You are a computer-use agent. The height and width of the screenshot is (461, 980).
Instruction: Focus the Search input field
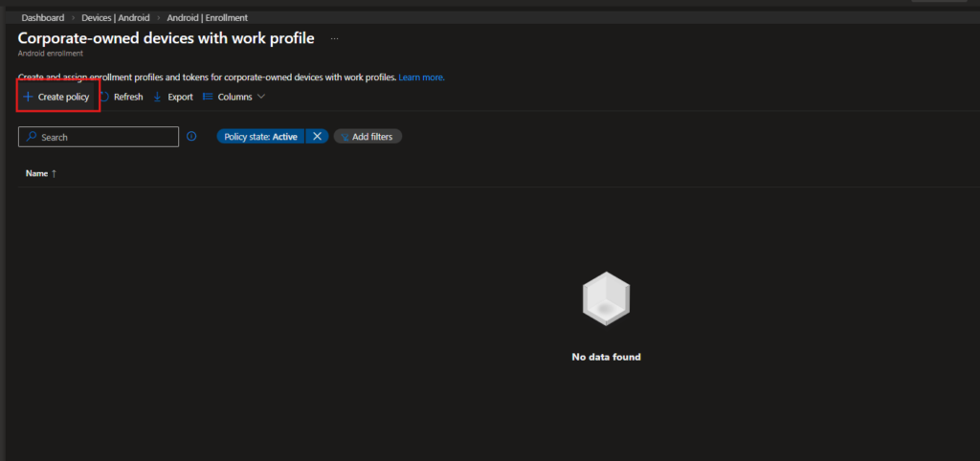click(x=105, y=137)
